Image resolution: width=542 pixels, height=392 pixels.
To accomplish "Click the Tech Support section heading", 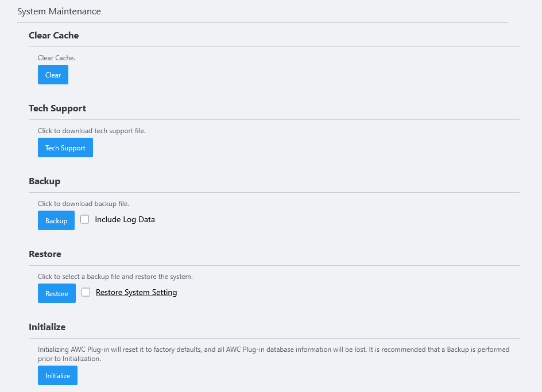I will point(57,108).
